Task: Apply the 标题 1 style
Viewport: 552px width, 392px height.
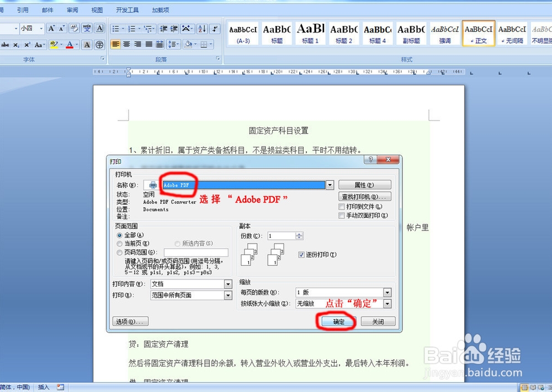Action: pos(310,34)
